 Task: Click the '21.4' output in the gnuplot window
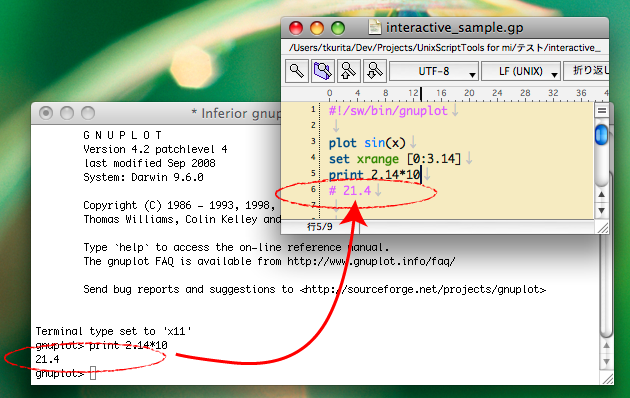47,359
